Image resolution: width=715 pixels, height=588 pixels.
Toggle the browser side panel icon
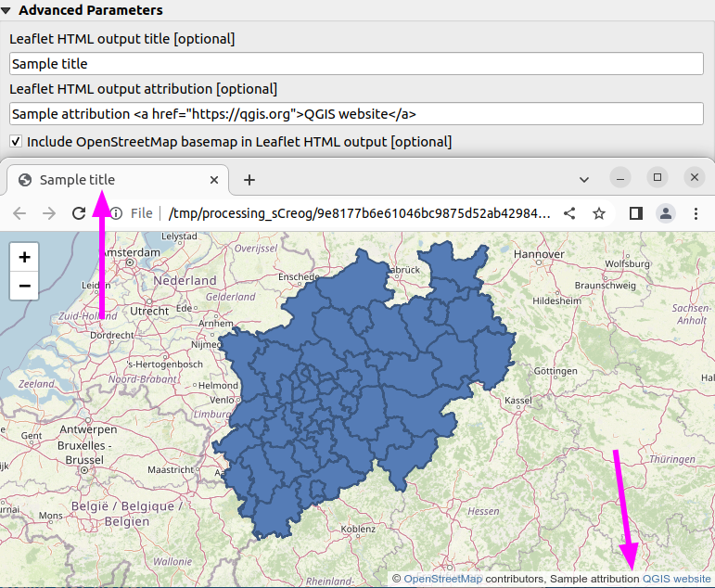pyautogui.click(x=635, y=213)
